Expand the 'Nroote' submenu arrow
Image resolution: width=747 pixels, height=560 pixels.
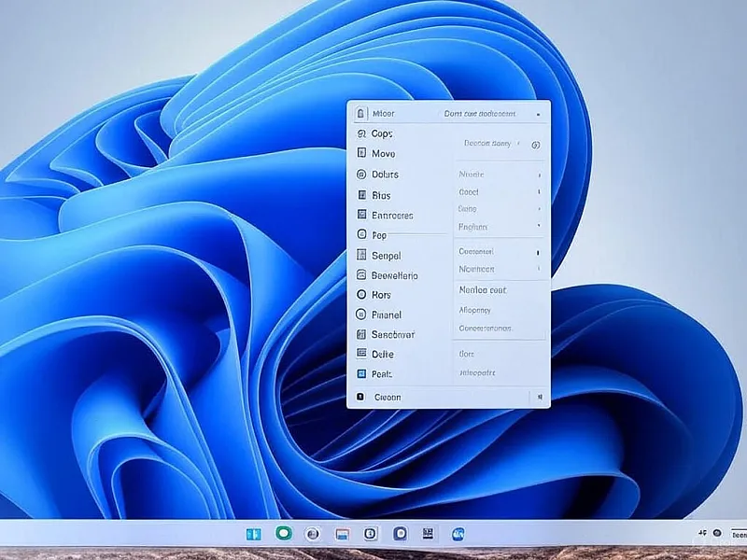point(540,175)
